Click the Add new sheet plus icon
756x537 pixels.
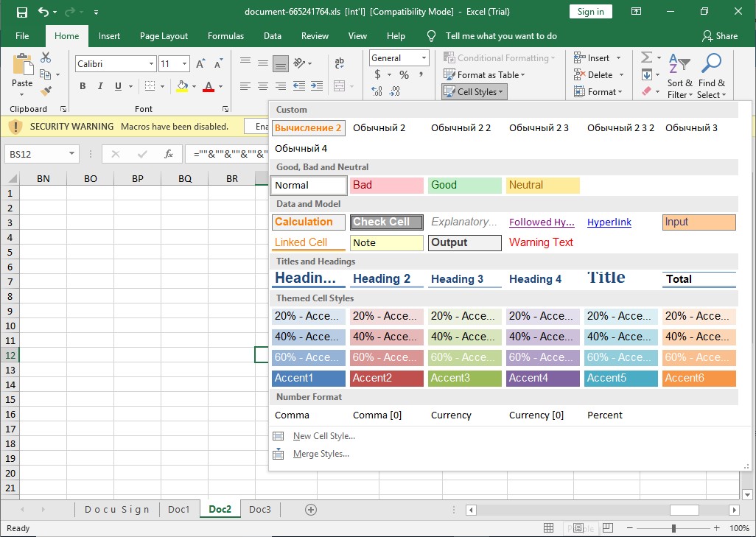tap(311, 510)
